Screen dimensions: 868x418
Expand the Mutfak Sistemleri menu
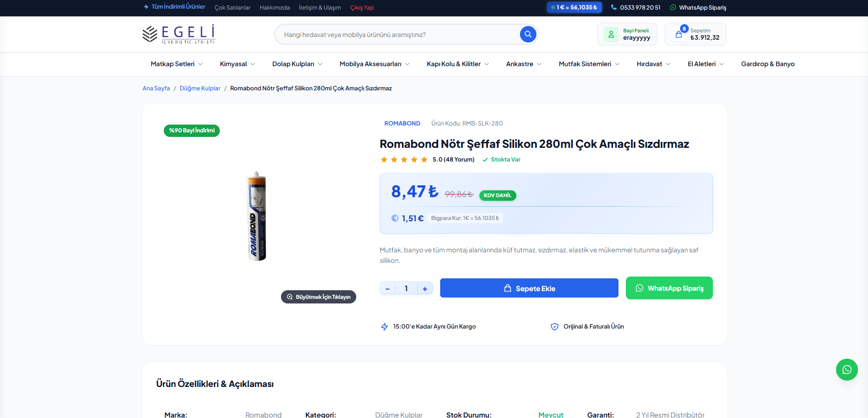point(589,64)
